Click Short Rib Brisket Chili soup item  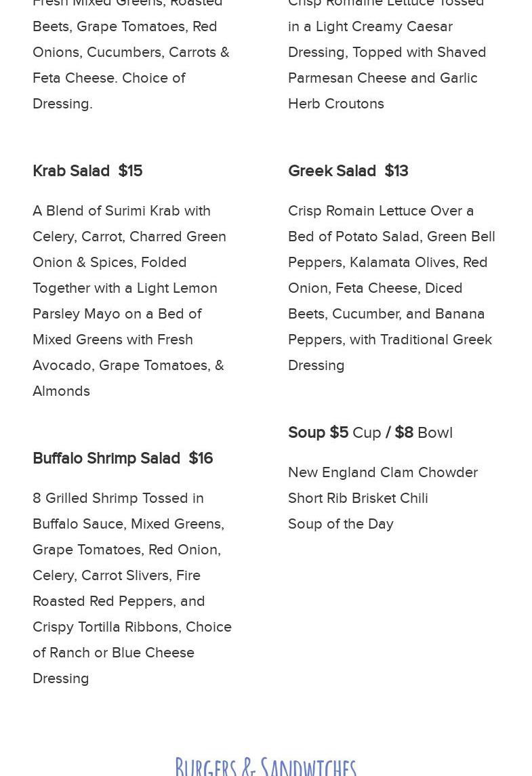358,498
